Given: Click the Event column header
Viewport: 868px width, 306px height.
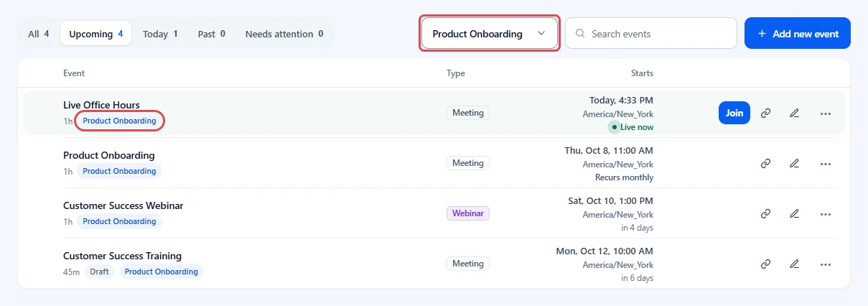Looking at the screenshot, I should tap(74, 73).
